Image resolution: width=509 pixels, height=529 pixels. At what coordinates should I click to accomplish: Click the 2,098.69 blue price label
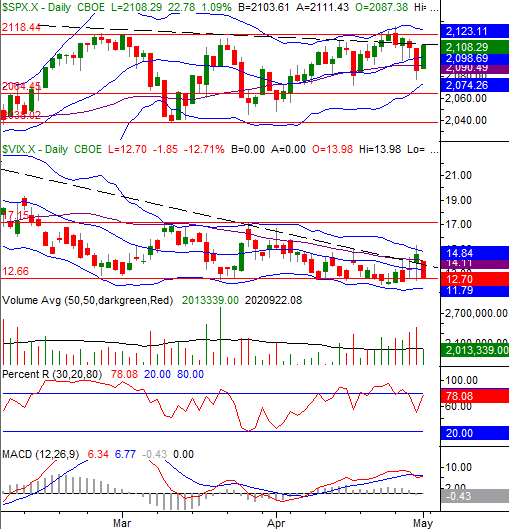(475, 58)
